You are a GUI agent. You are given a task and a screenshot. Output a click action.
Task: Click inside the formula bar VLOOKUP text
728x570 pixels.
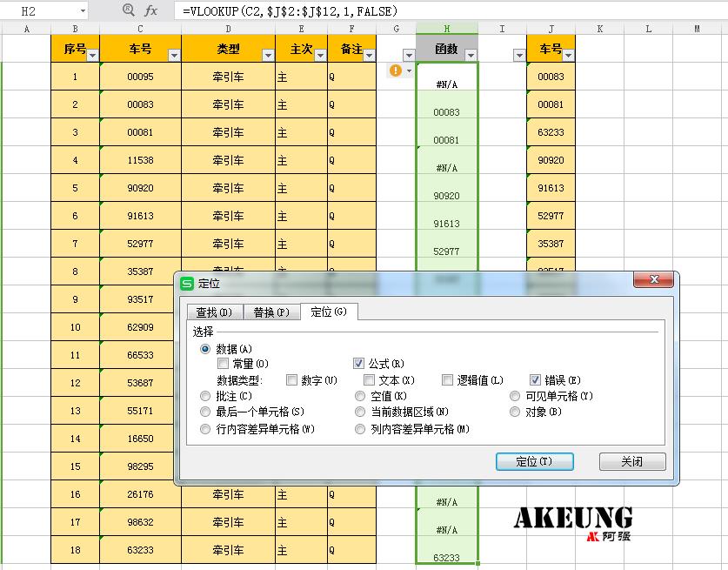click(289, 11)
